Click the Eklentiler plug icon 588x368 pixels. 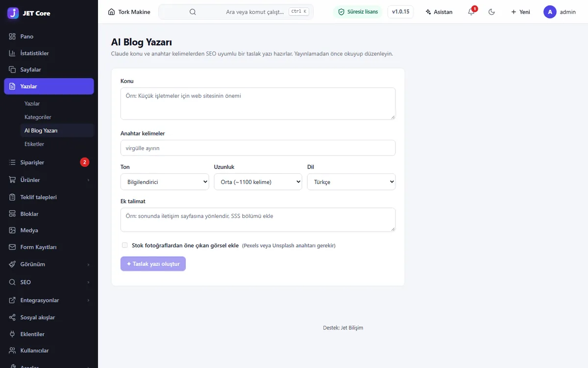pyautogui.click(x=12, y=334)
